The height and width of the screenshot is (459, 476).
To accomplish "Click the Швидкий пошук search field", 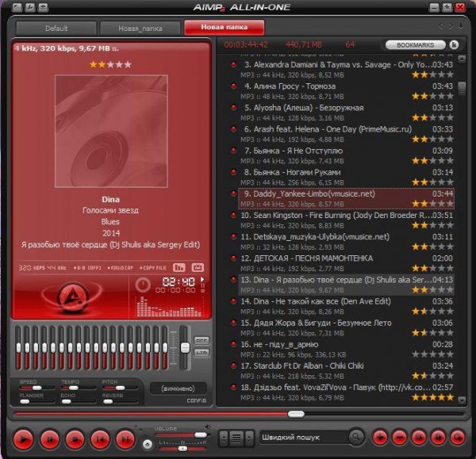I will point(304,437).
